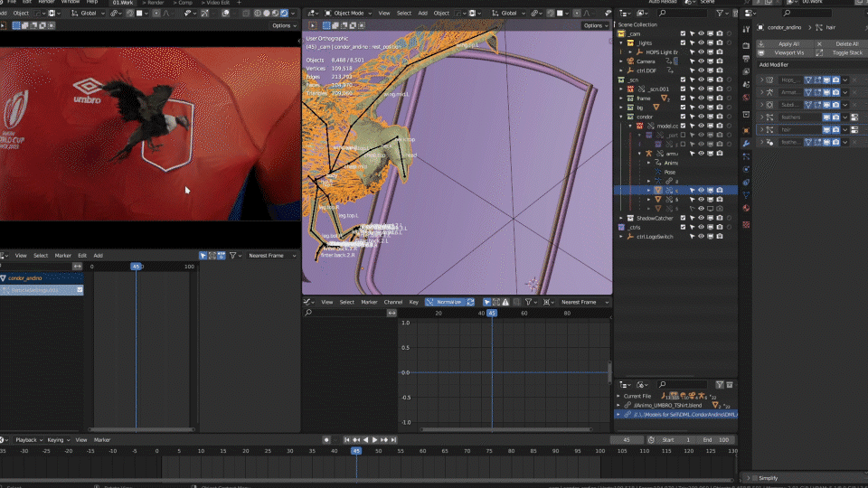Screen dimensions: 868x488
Task: Toggle the use preview range clock icon
Action: point(651,440)
